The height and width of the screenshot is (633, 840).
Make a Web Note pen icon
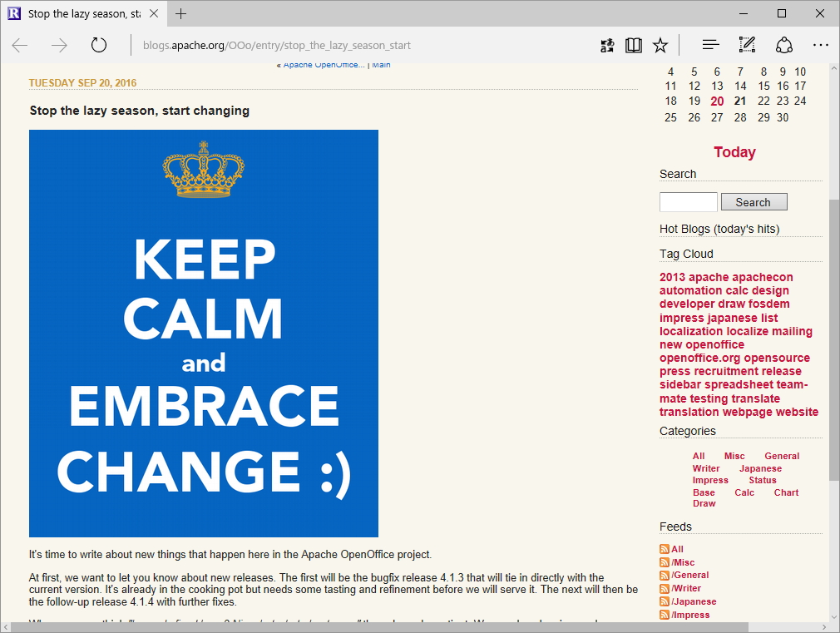tap(747, 45)
